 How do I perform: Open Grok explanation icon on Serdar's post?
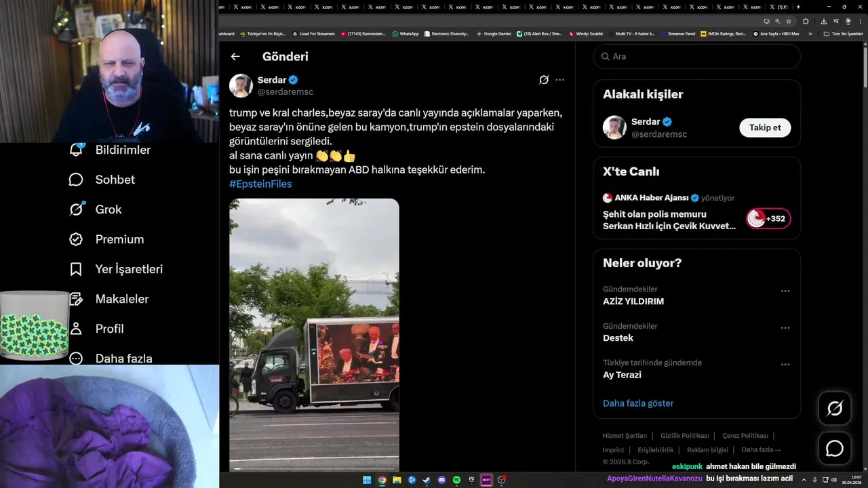click(x=544, y=80)
